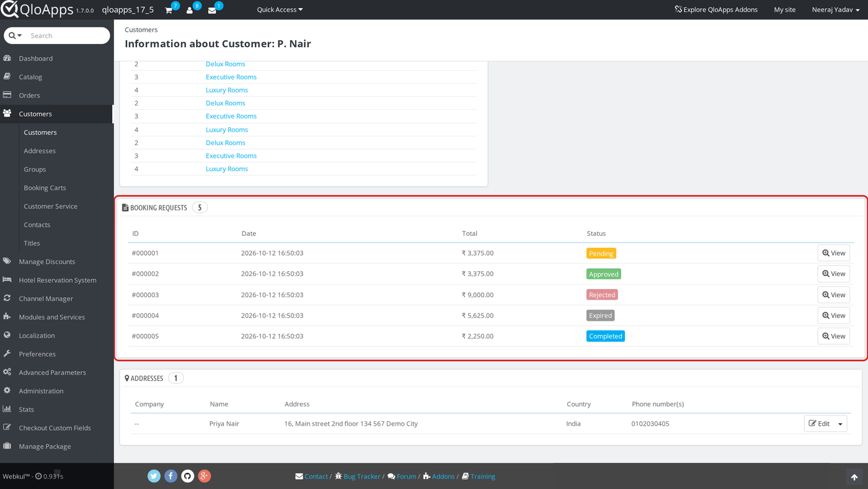This screenshot has width=868, height=489.
Task: Click the scroll-to-top arrow button
Action: [x=854, y=477]
